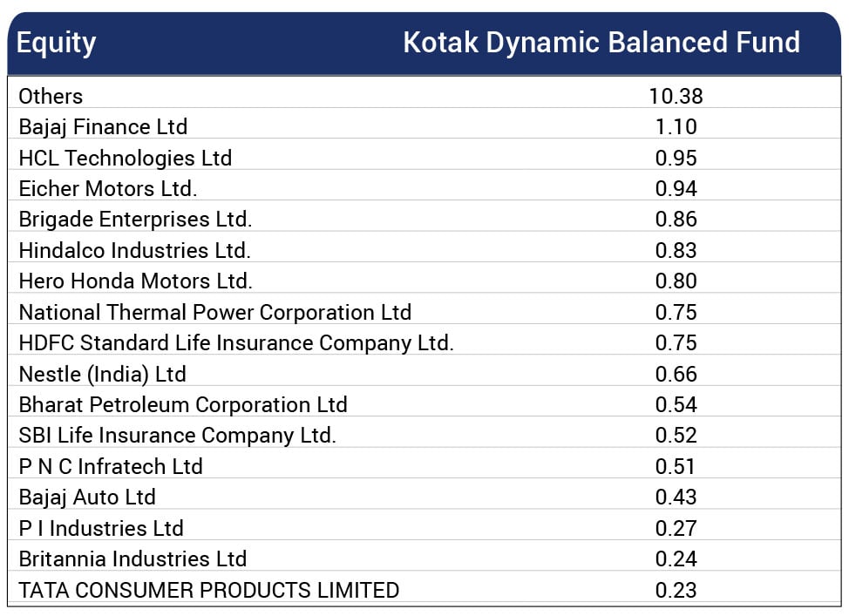This screenshot has height=616, width=849.
Task: Click the 10.38 value for Others
Action: 676,97
